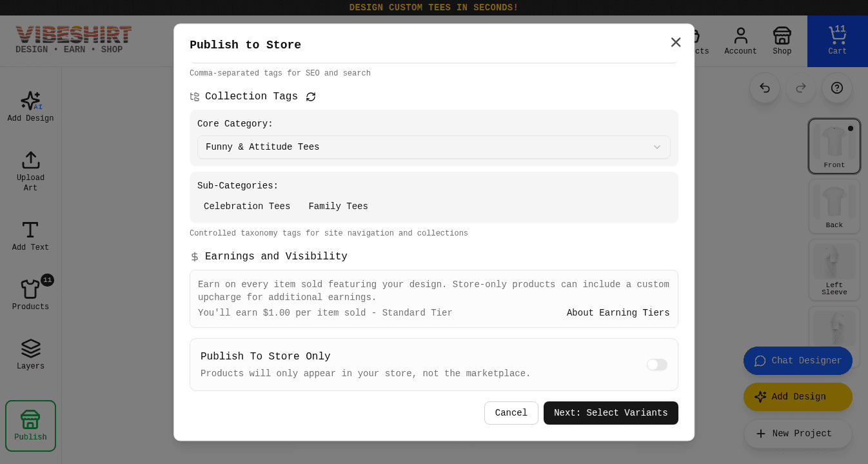Open the Cart

tap(838, 41)
